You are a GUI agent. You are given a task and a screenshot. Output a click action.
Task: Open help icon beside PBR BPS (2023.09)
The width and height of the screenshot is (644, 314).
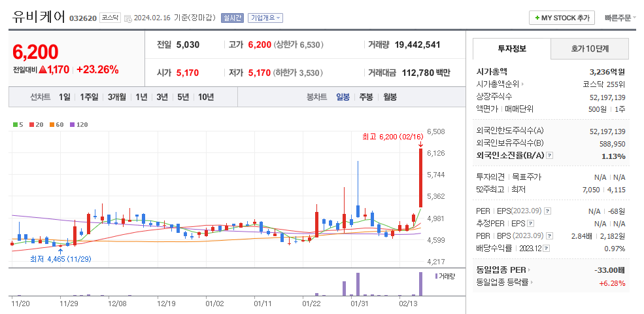(x=550, y=236)
